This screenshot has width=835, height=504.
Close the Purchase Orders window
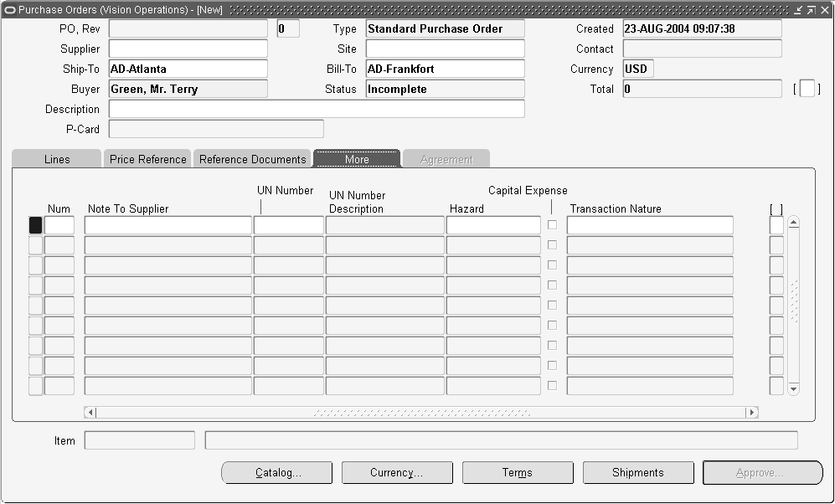click(x=825, y=10)
